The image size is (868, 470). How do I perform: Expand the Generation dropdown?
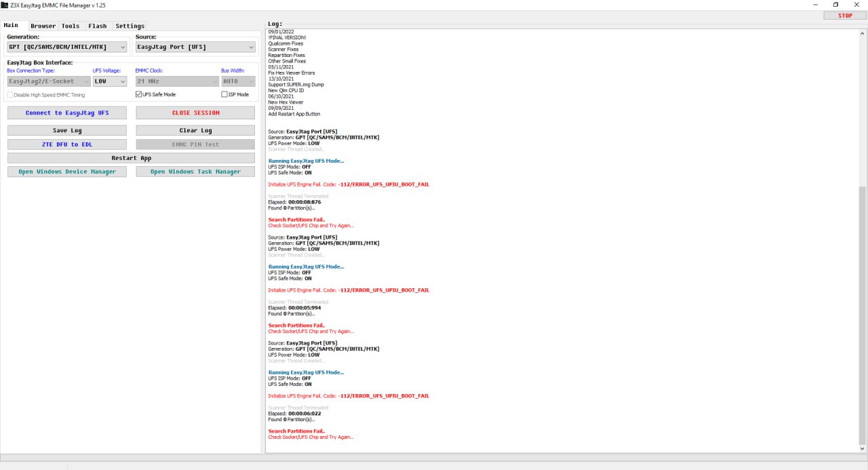(67, 47)
